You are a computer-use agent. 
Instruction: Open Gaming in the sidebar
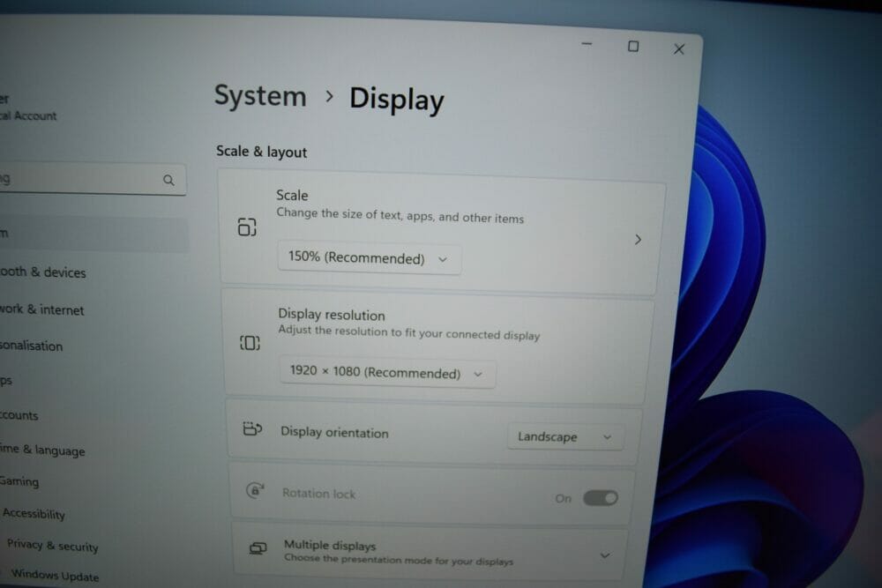[19, 481]
